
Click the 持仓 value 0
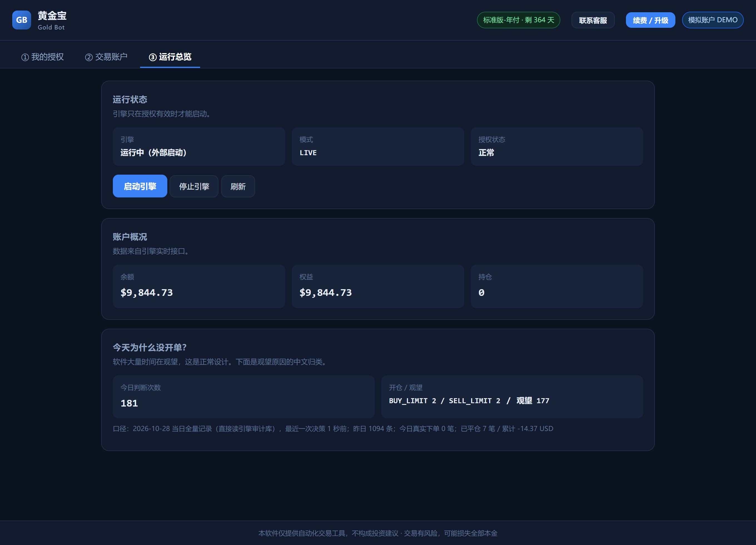coord(481,293)
